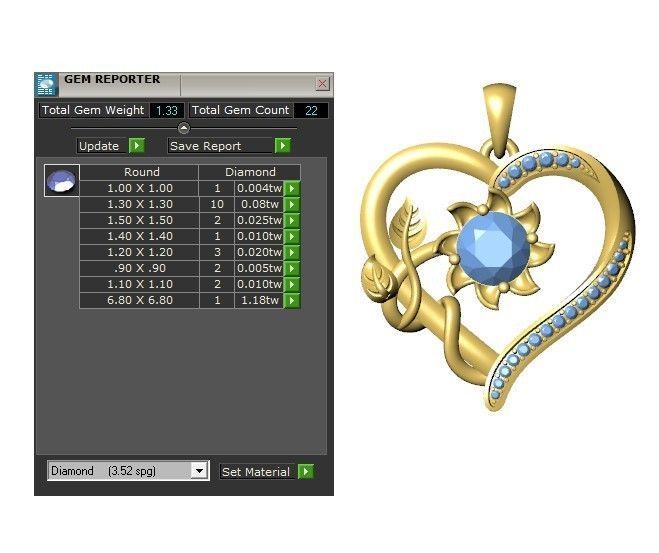Select the 1.10 X 1.10 size cell
This screenshot has height=553, width=659.
click(x=140, y=284)
